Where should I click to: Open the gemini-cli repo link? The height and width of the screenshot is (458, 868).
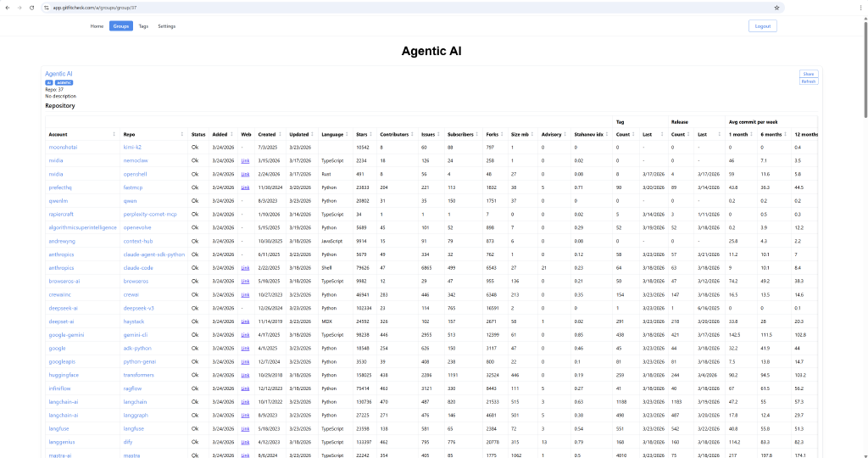pyautogui.click(x=136, y=335)
